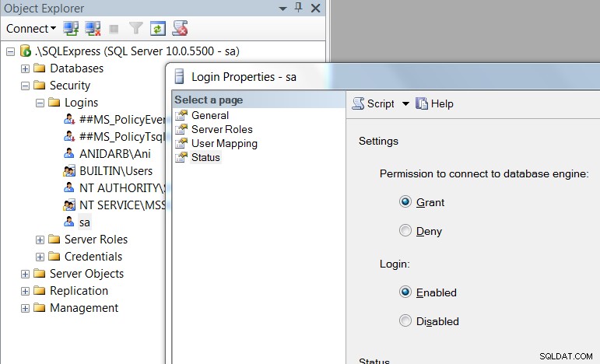600x364 pixels.
Task: Click the ##MS_PolicyEve disabled login icon
Action: pyautogui.click(x=69, y=120)
